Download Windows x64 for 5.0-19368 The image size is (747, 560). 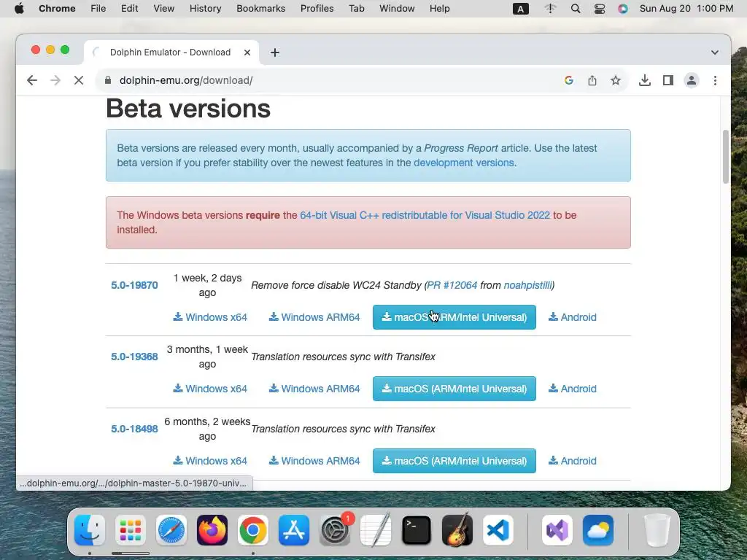(210, 389)
